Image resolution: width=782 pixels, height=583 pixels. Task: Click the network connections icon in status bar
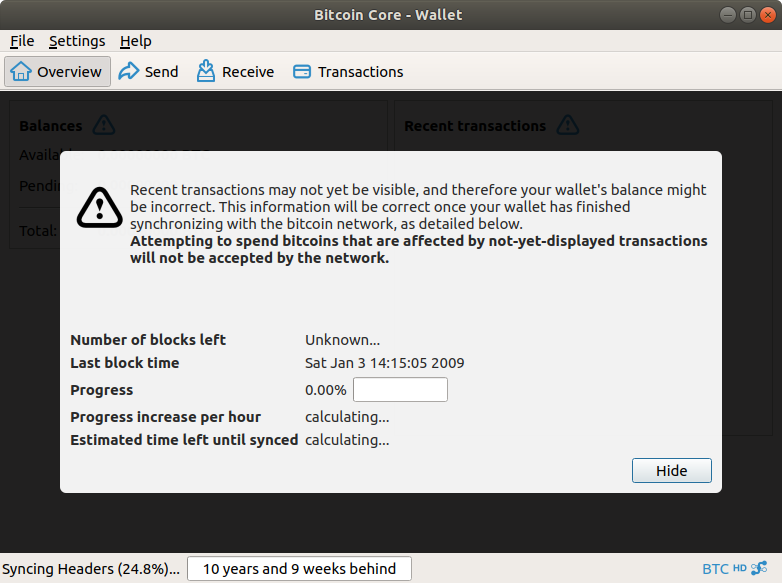[759, 568]
